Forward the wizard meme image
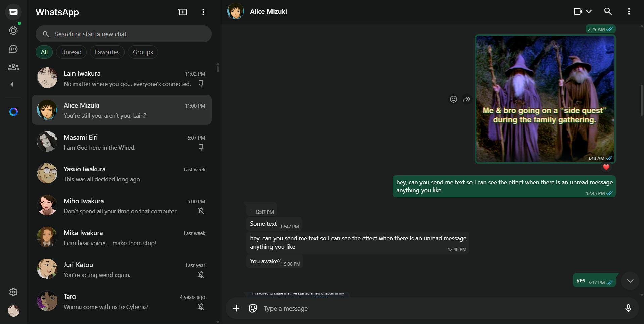This screenshot has height=324, width=644. click(467, 99)
